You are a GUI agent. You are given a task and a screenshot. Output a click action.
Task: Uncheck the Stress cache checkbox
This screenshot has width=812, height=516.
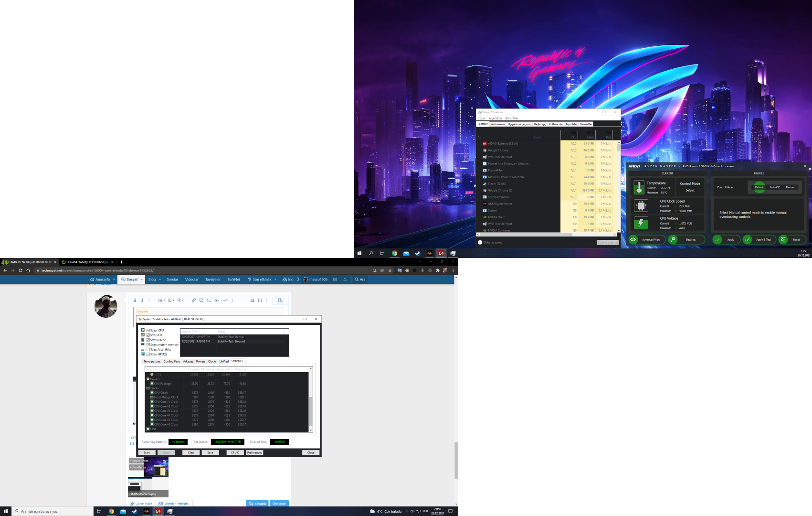coord(148,340)
